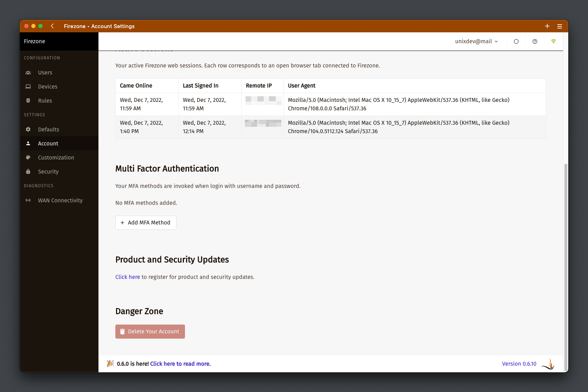Click the green wifi connectivity icon
This screenshot has width=588, height=392.
[x=554, y=41]
